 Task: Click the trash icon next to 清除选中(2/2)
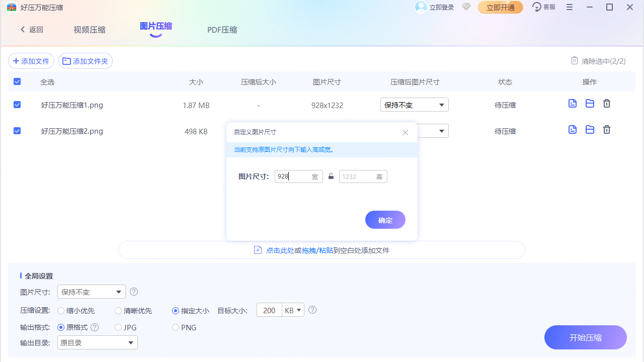(x=574, y=60)
